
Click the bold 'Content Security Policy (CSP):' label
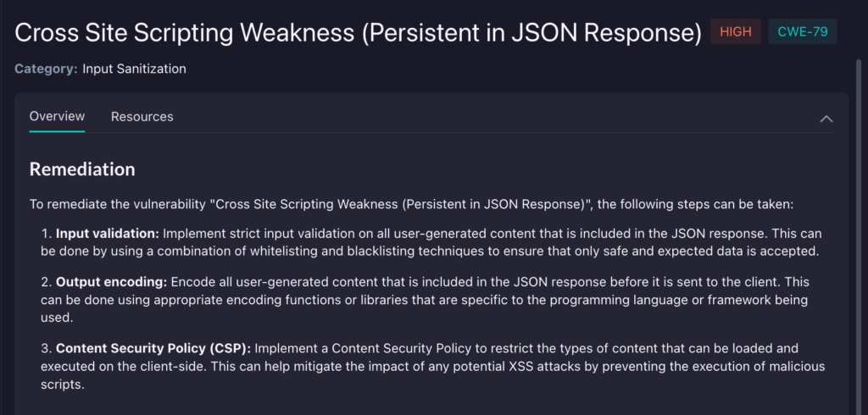tap(153, 348)
